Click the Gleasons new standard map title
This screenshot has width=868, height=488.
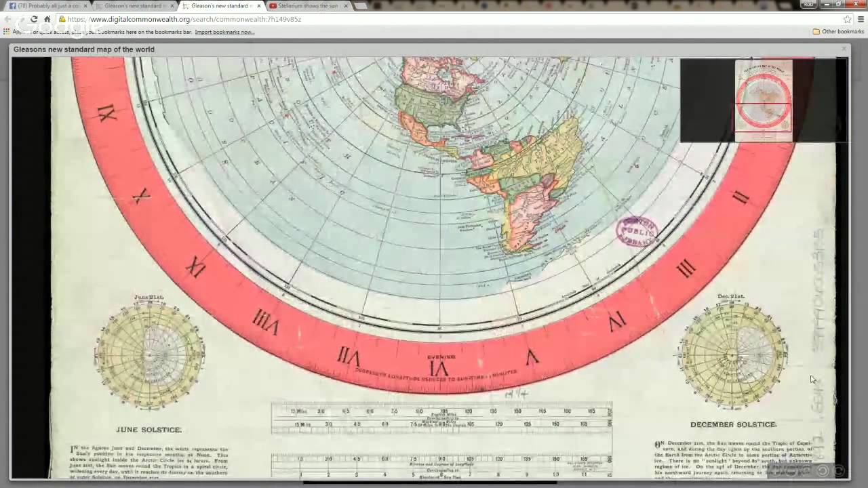click(84, 49)
